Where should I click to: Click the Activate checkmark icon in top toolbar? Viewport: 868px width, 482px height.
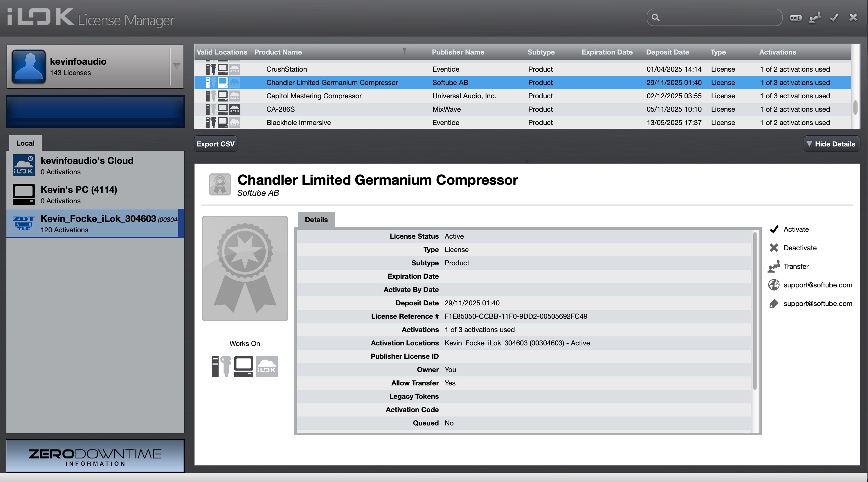click(x=834, y=17)
